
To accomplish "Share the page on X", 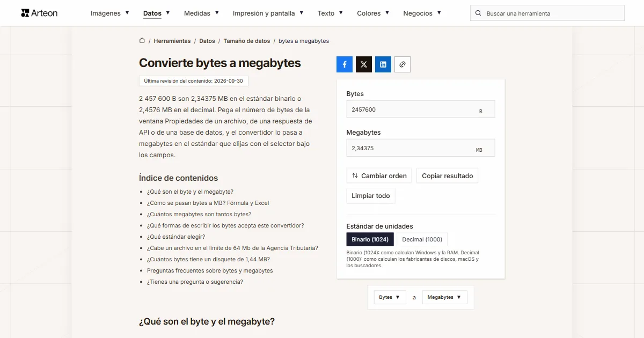I will (364, 64).
